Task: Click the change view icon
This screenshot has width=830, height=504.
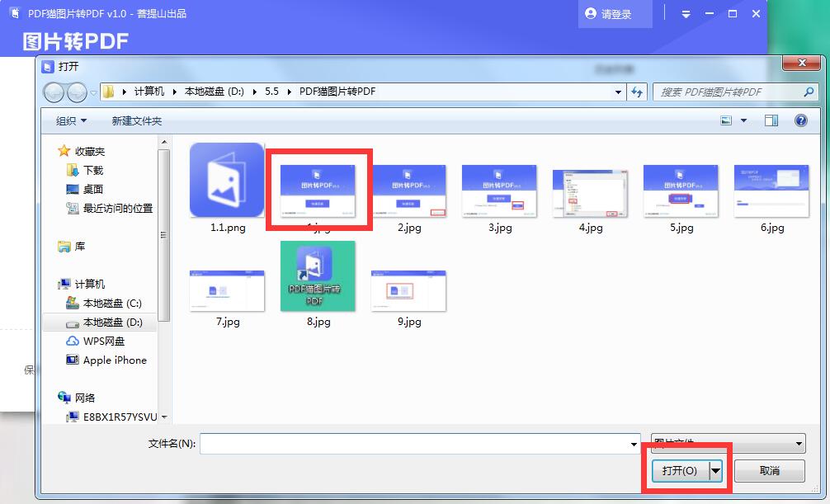Action: 727,120
